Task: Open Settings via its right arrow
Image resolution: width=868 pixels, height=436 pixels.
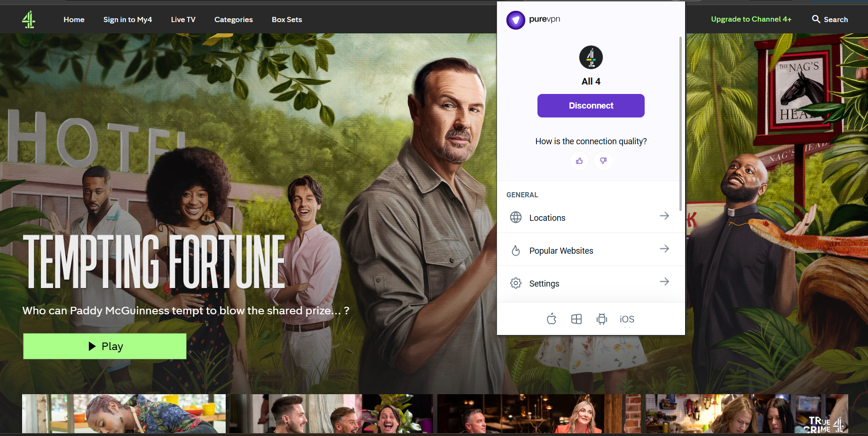Action: [664, 282]
